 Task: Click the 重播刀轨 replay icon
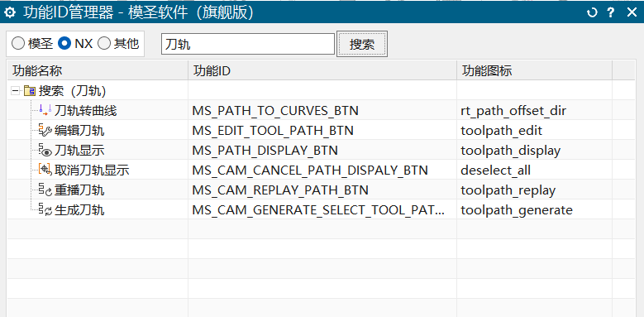[x=45, y=190]
